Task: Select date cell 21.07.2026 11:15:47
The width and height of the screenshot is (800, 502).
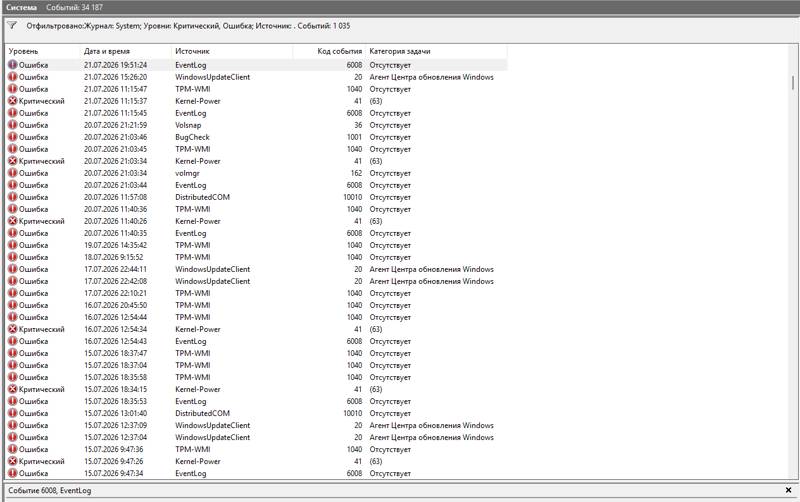Action: pyautogui.click(x=115, y=89)
